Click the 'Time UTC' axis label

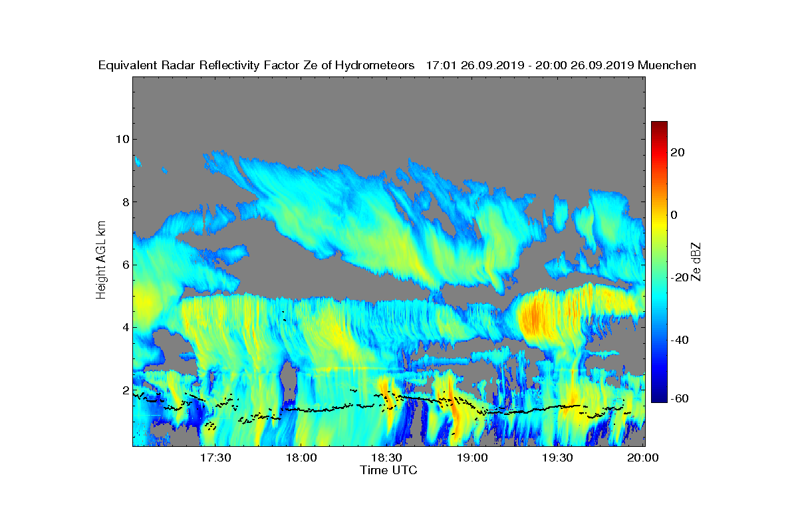click(x=388, y=470)
